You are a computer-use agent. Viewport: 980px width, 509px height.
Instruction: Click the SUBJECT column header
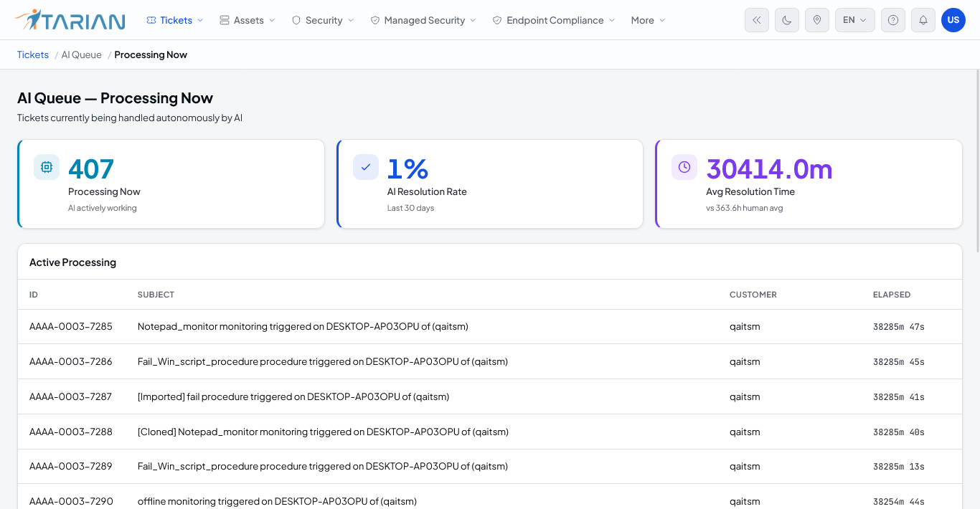(x=156, y=295)
